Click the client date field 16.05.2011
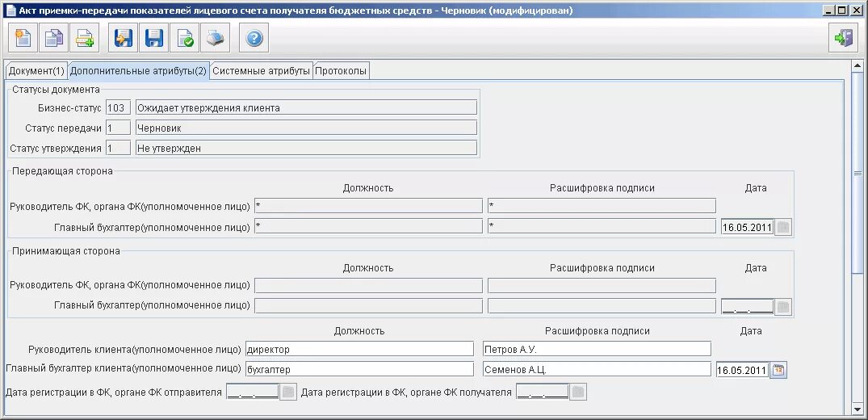 pos(742,370)
